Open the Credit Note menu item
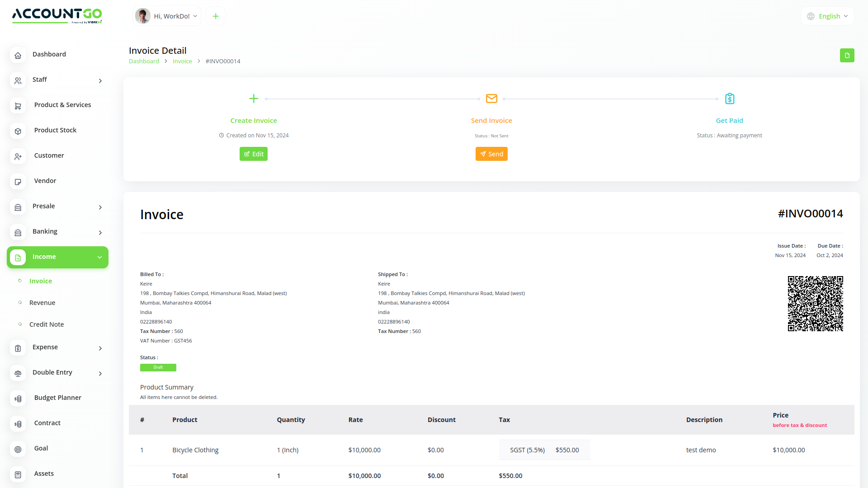Screen dimensions: 868x488 pos(47,324)
